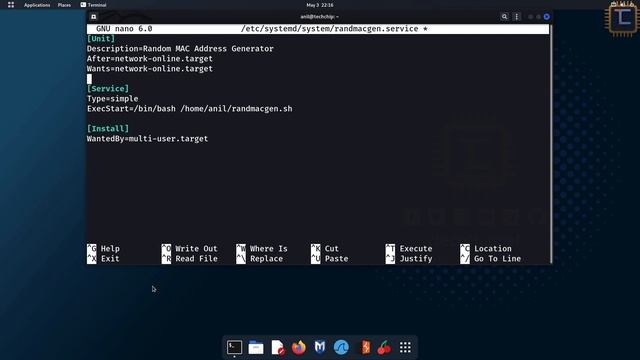Open the terminal three-dot menu

[517, 17]
